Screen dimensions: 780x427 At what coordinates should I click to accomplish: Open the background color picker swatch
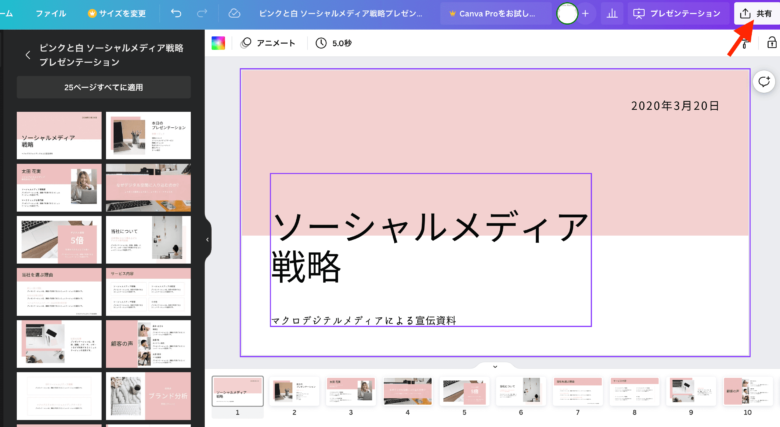click(218, 43)
